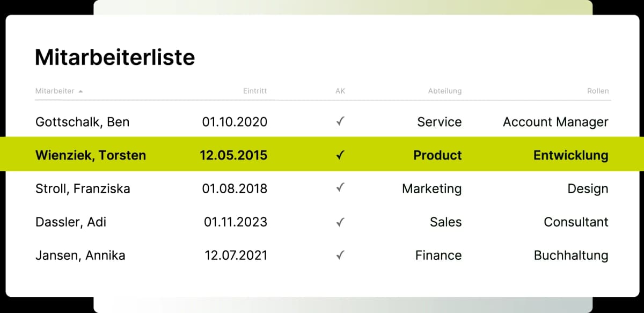Image resolution: width=644 pixels, height=313 pixels.
Task: Select the highlighted Wienziek, Torsten name
Action: coord(90,156)
